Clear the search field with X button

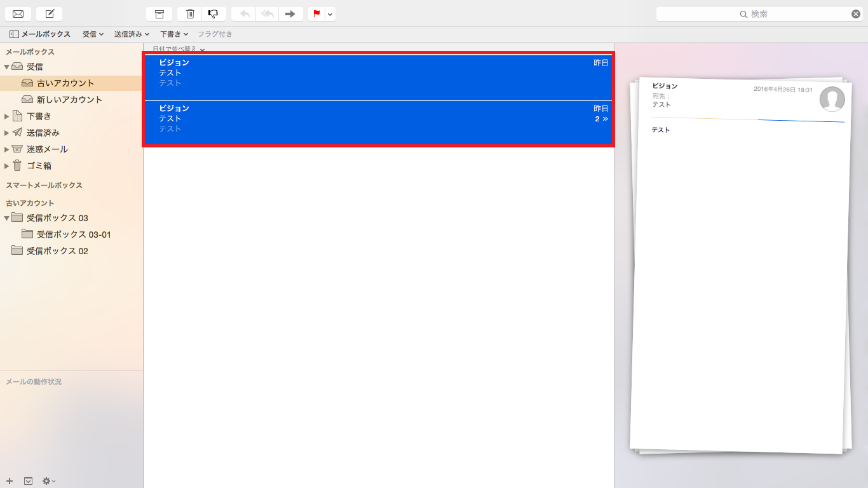[x=856, y=14]
